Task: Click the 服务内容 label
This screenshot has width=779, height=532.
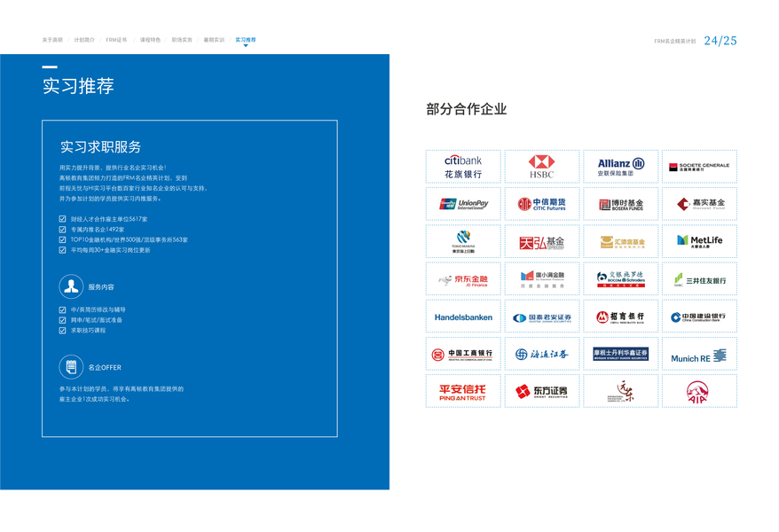Action: [101, 287]
